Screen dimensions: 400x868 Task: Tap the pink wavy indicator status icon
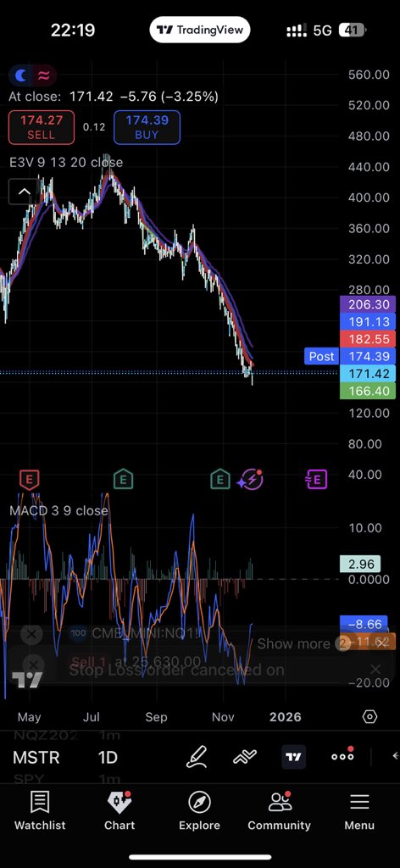[44, 75]
